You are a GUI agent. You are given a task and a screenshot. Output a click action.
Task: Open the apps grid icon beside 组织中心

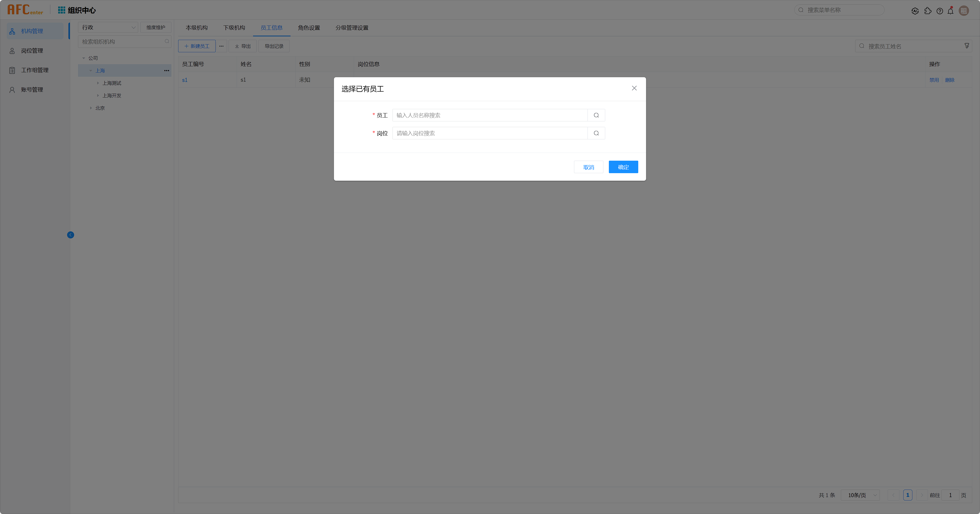[x=61, y=10]
